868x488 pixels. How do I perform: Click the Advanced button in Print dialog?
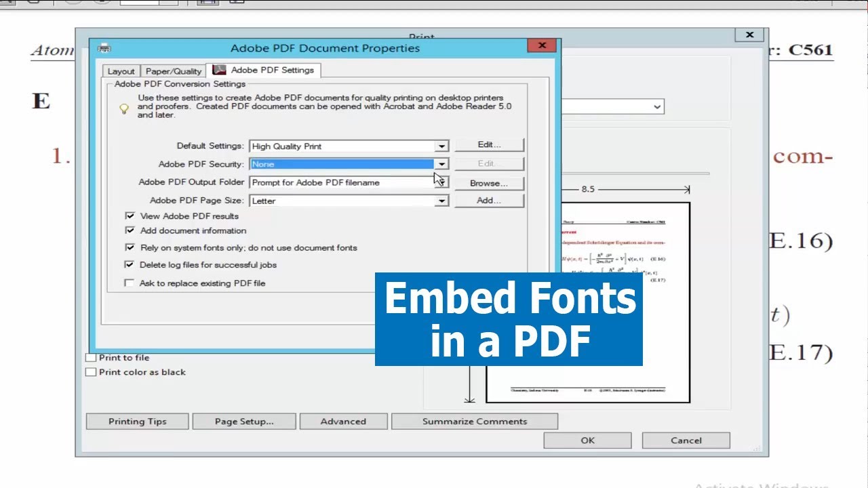pos(343,422)
